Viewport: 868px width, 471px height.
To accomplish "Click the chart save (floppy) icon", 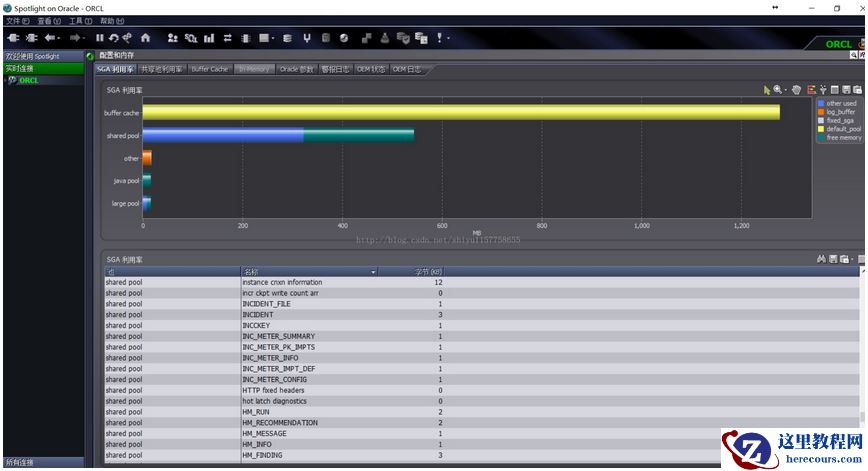I will pos(846,90).
